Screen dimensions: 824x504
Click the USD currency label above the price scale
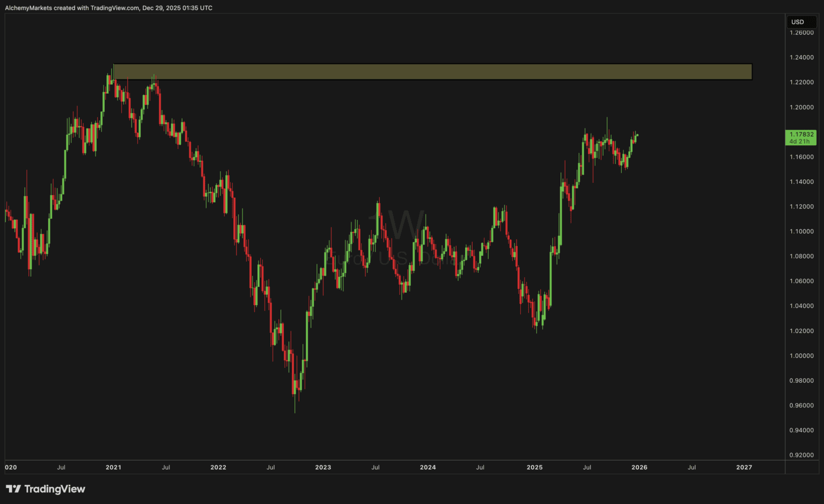[x=801, y=22]
